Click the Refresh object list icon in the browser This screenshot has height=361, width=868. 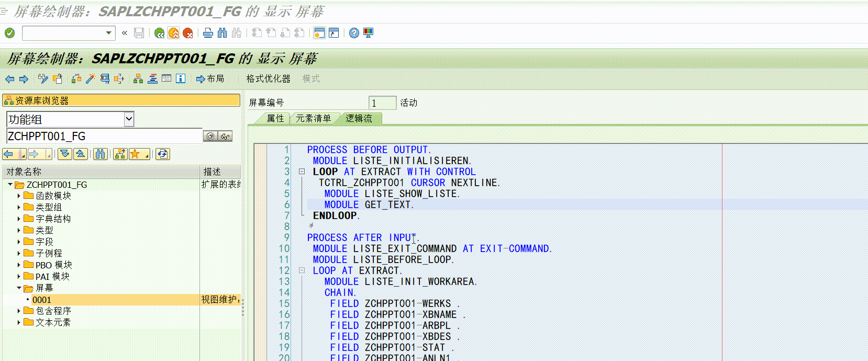(162, 154)
